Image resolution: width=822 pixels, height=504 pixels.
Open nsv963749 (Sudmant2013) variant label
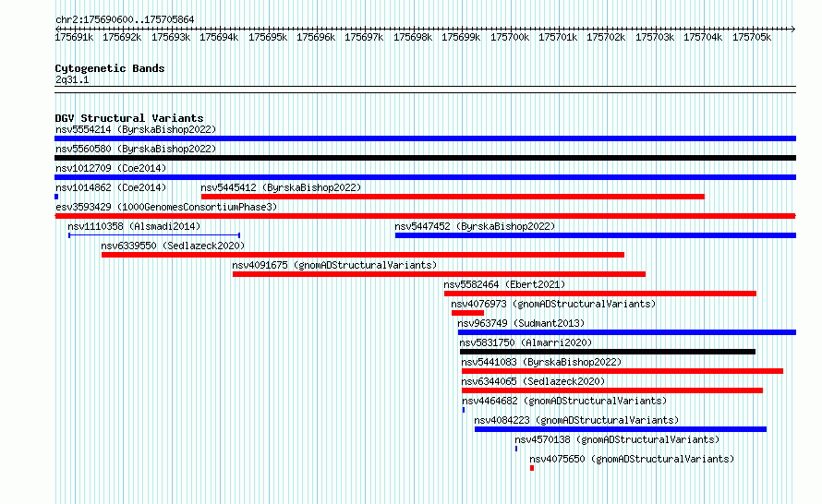(x=521, y=323)
